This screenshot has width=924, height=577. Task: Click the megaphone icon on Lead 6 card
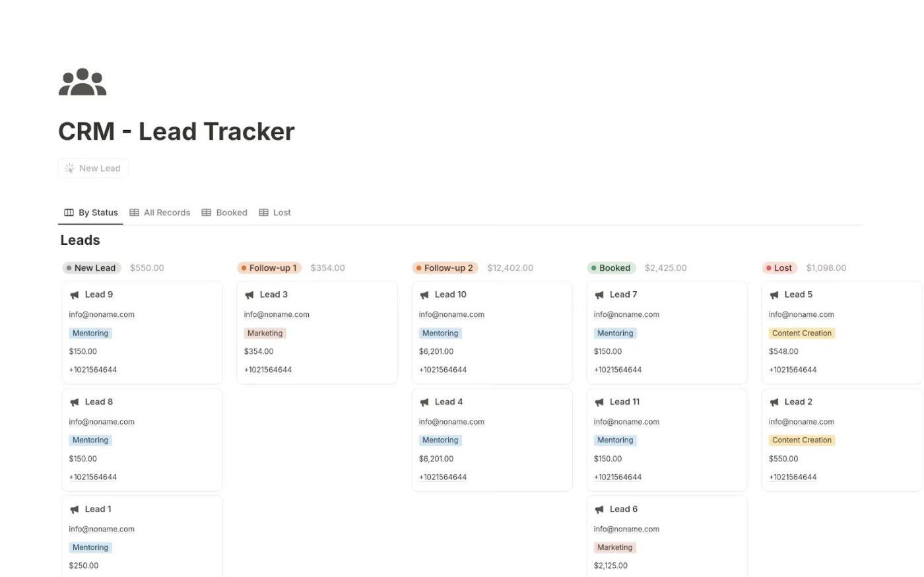coord(599,509)
